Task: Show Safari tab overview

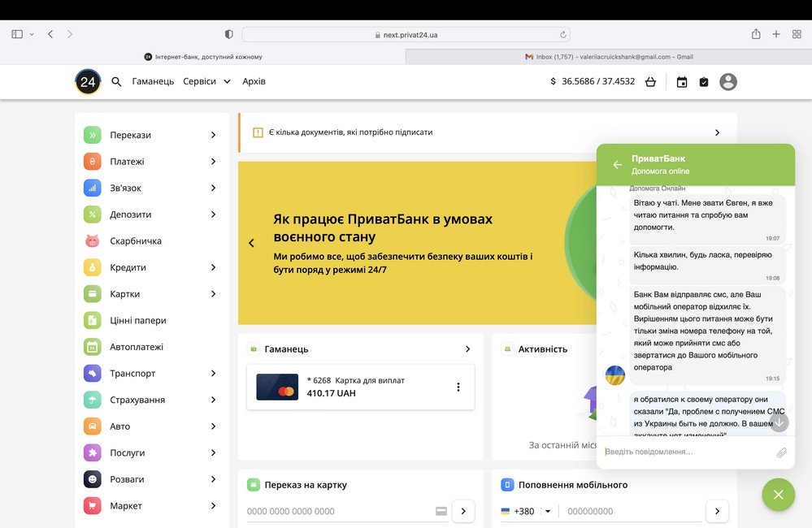Action: pyautogui.click(x=797, y=34)
